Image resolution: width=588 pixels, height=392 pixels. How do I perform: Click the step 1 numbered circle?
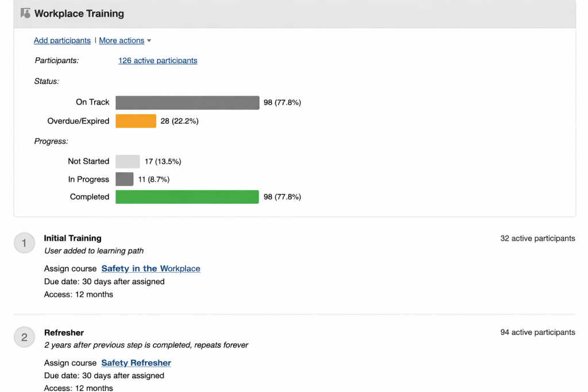tap(24, 243)
